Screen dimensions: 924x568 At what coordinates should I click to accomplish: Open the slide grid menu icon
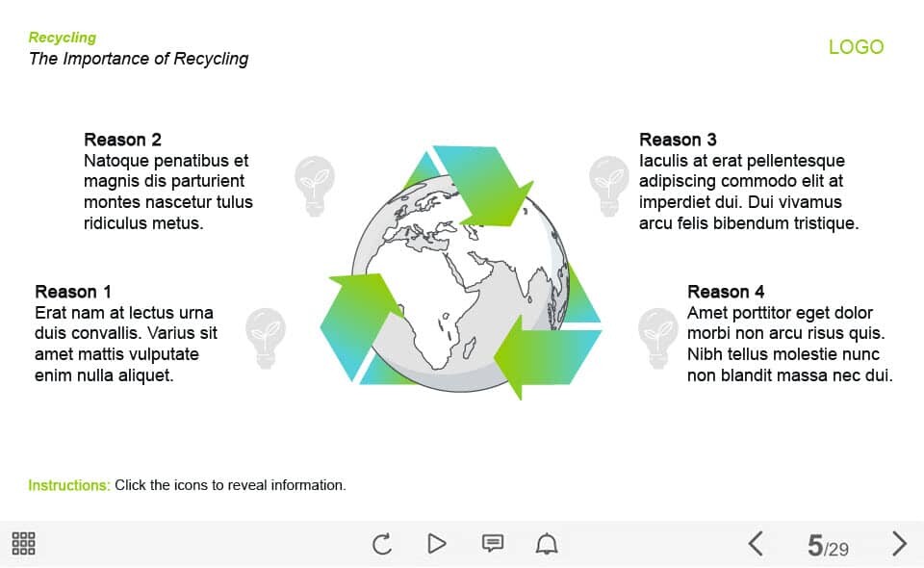pos(24,544)
